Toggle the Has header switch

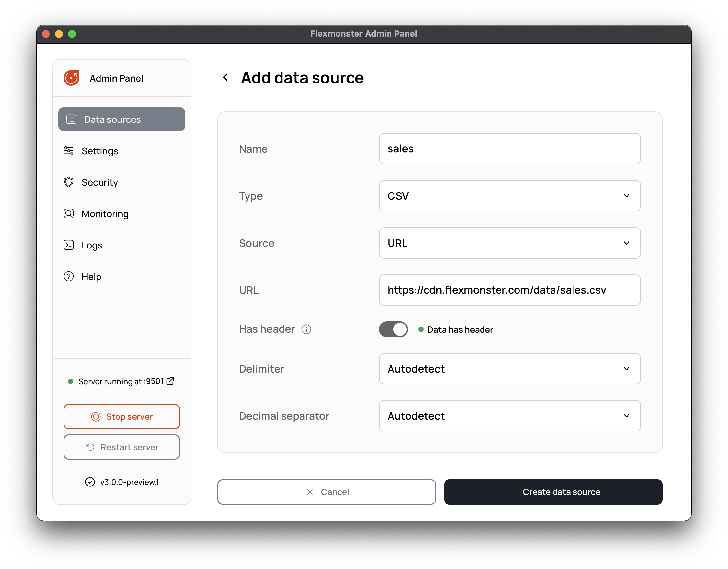(x=393, y=329)
